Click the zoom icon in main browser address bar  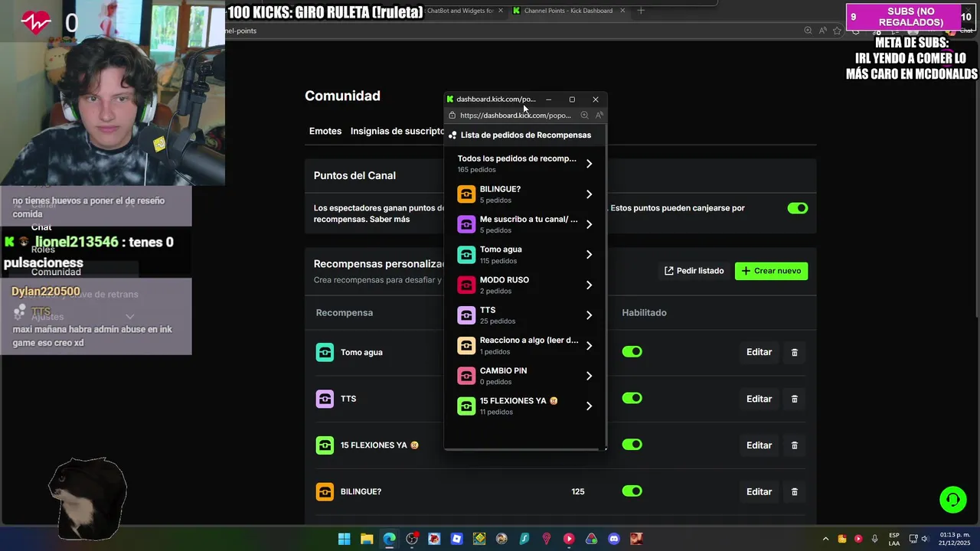click(808, 31)
